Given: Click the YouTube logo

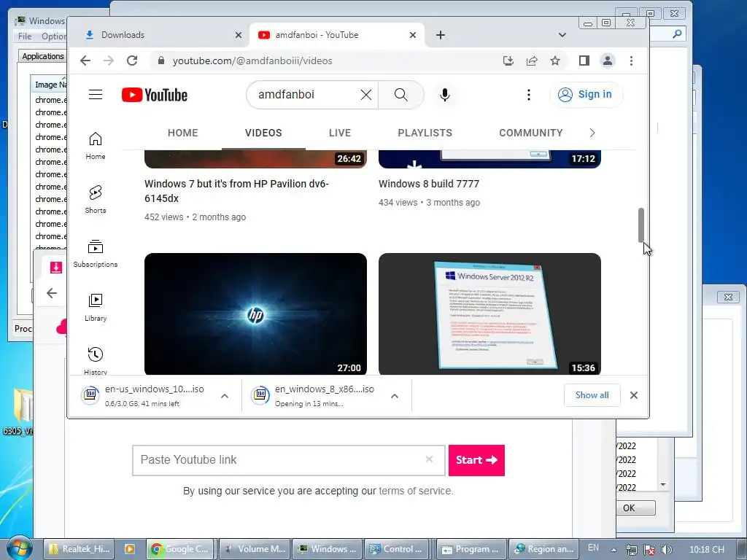Looking at the screenshot, I should pyautogui.click(x=155, y=95).
